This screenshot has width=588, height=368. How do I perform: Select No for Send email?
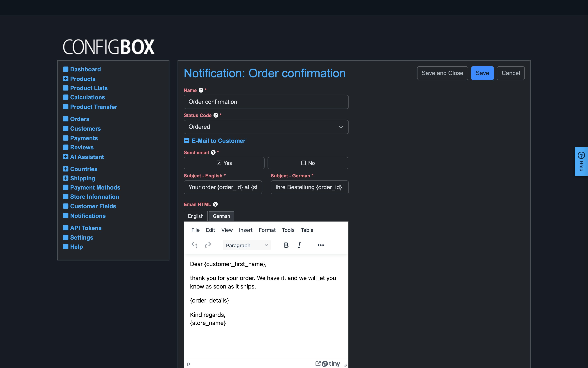point(308,163)
